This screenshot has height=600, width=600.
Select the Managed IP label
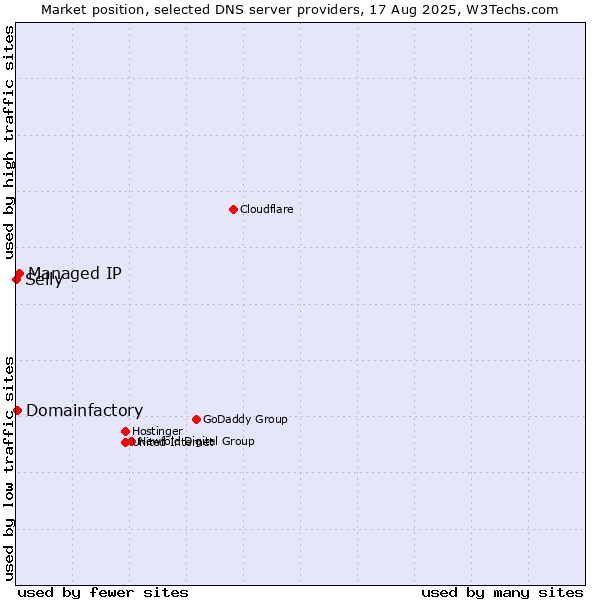pyautogui.click(x=75, y=273)
